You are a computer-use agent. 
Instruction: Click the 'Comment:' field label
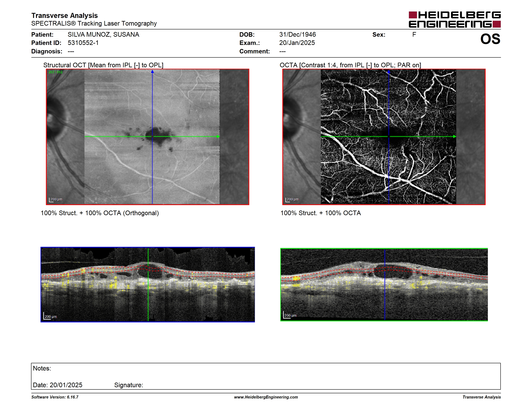(x=255, y=51)
